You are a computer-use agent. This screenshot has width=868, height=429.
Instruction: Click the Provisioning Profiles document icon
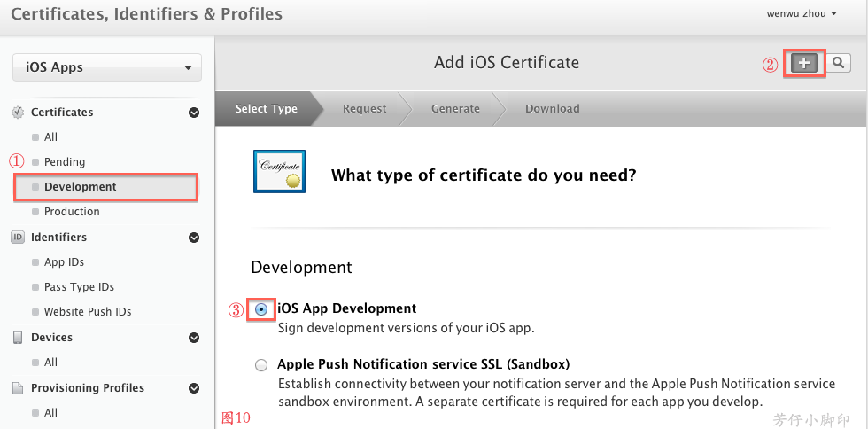click(x=18, y=388)
